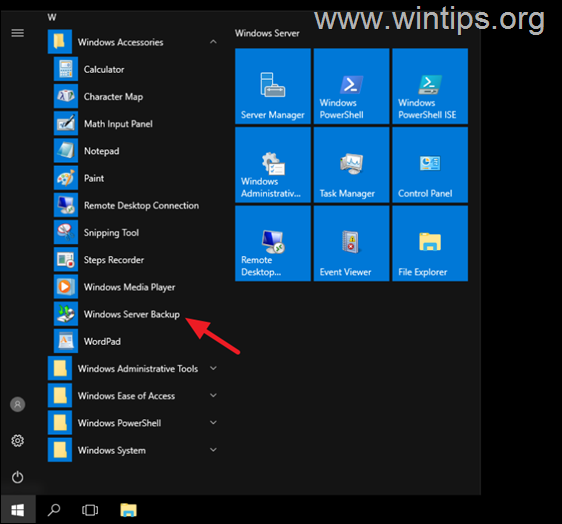562x524 pixels.
Task: Open Settings via the gear icon
Action: click(x=18, y=440)
